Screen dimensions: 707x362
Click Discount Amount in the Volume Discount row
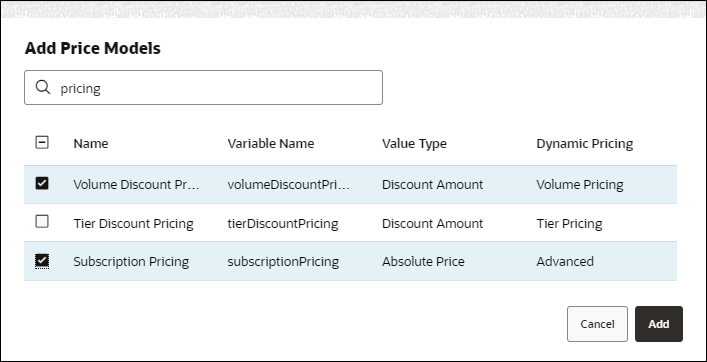coord(432,185)
